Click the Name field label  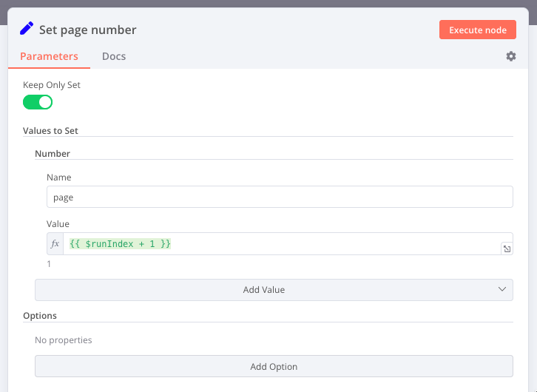click(x=59, y=178)
